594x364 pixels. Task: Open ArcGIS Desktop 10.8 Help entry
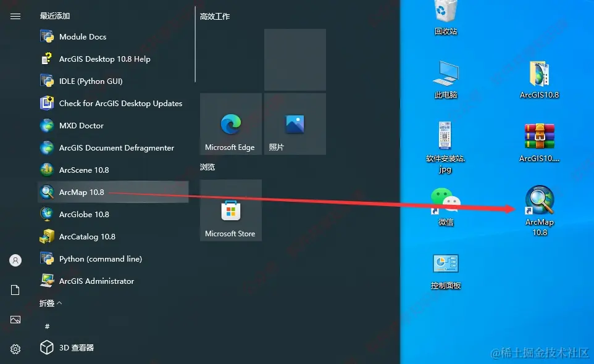click(113, 59)
